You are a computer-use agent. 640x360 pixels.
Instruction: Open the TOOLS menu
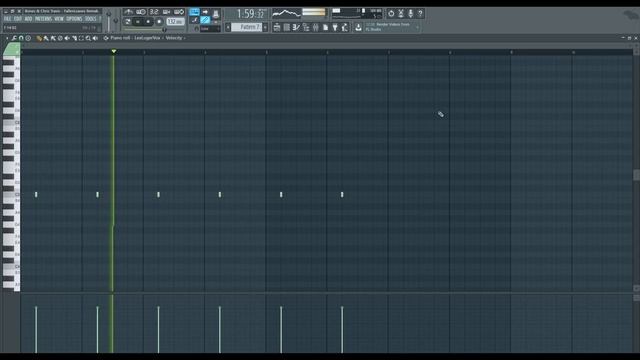(91, 19)
